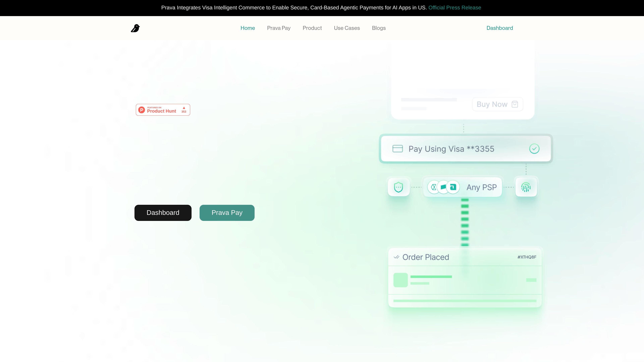Click the shopping bag icon
Image resolution: width=644 pixels, height=362 pixels.
pyautogui.click(x=515, y=104)
